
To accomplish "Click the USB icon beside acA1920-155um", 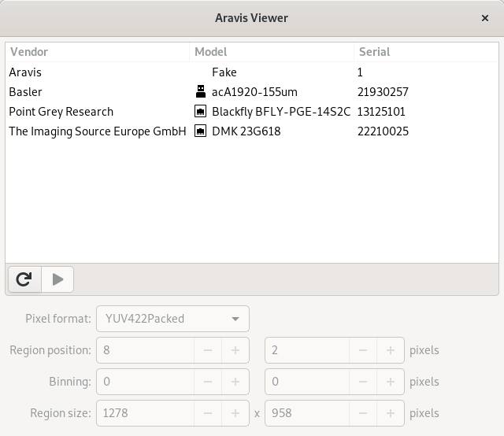I will pos(201,91).
